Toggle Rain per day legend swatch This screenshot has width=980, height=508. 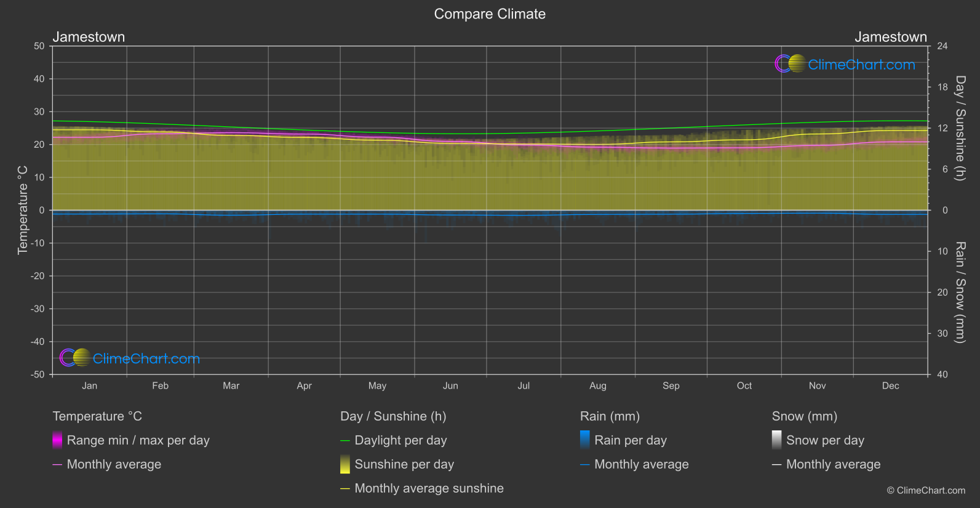585,440
